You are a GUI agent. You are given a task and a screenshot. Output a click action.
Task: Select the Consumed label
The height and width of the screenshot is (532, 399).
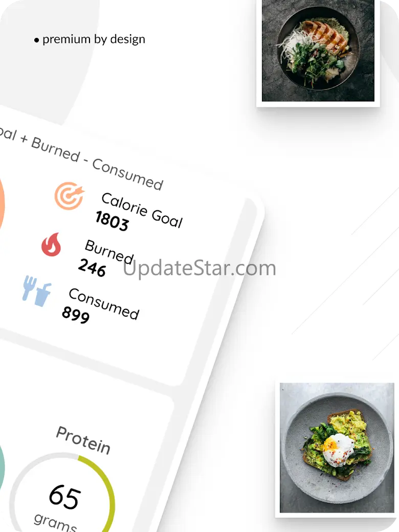pyautogui.click(x=104, y=304)
